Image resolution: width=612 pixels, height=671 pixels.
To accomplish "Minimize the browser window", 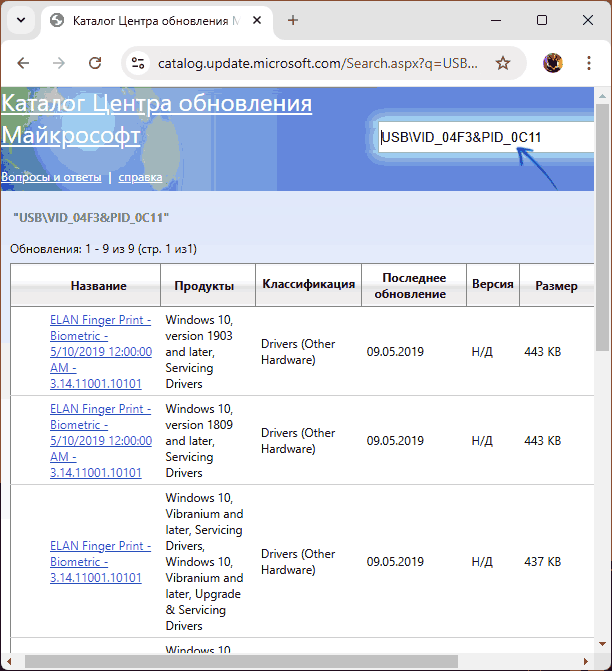I will tap(496, 20).
